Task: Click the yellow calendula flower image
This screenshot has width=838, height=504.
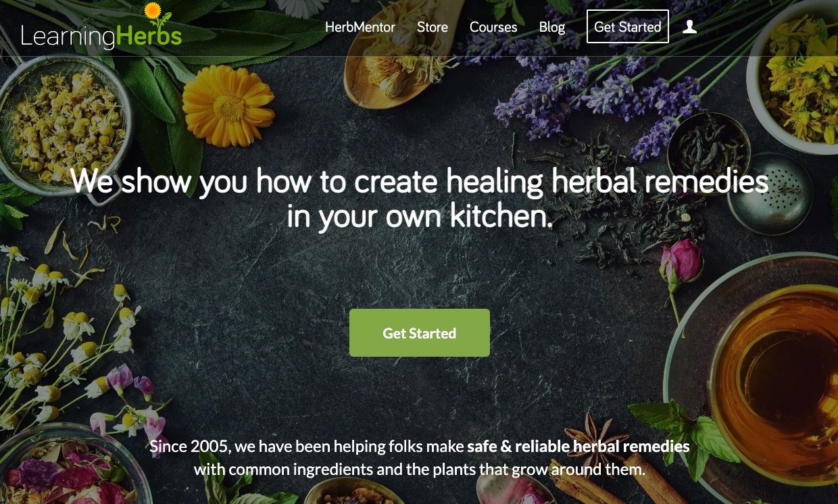Action: 228,105
